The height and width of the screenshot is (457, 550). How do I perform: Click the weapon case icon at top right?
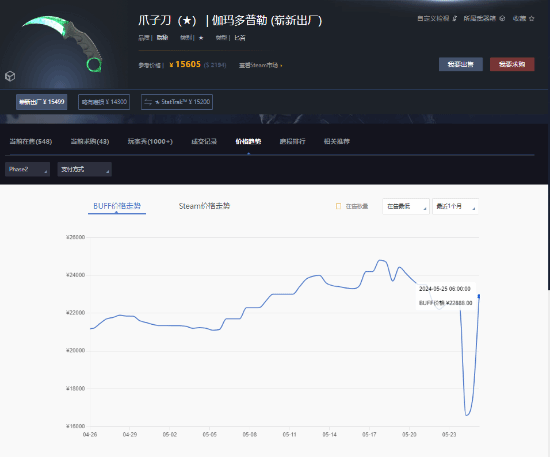(x=502, y=18)
